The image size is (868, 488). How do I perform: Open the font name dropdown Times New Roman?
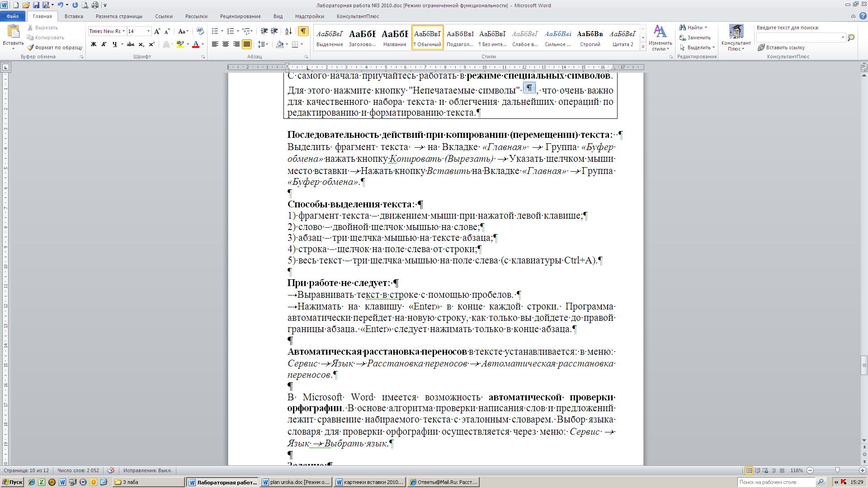(124, 31)
